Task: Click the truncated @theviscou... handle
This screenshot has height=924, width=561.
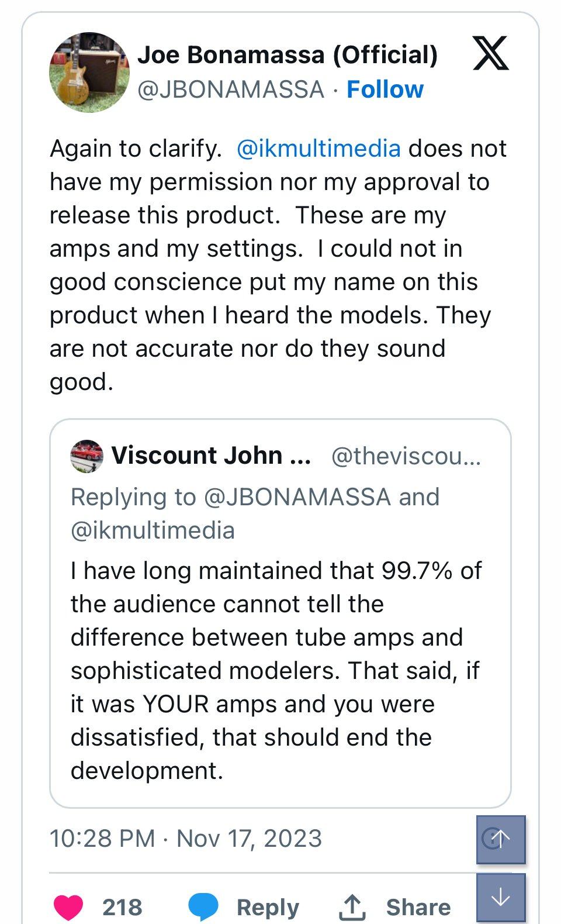Action: click(406, 456)
